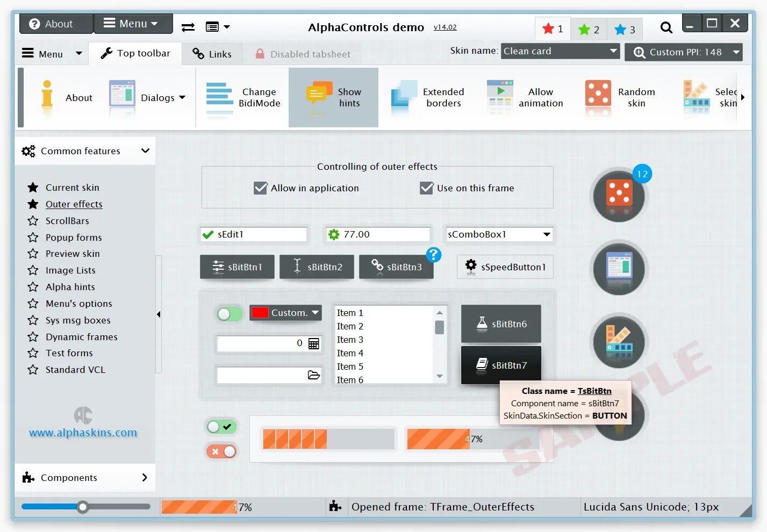Select Current skin in the sidebar

(x=73, y=188)
